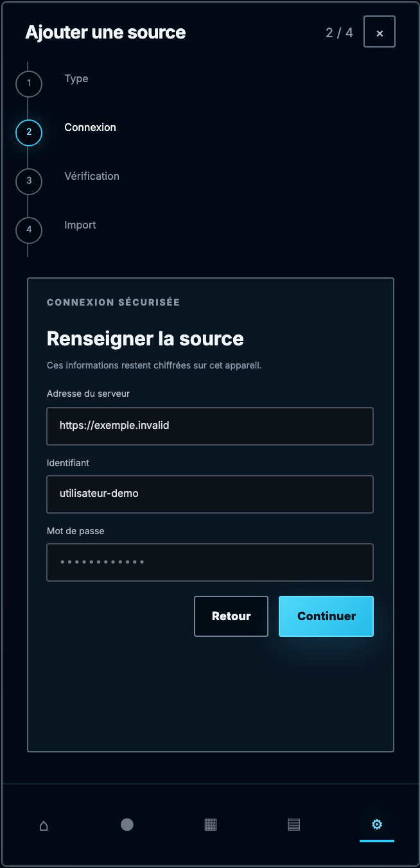The image size is (420, 868).
Task: Select step 4 circle for Import
Action: click(x=29, y=230)
